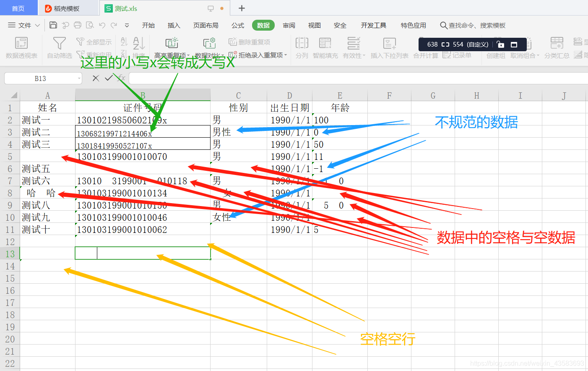Click 创建组 group button
Screen dimensions: 588x371
click(496, 55)
